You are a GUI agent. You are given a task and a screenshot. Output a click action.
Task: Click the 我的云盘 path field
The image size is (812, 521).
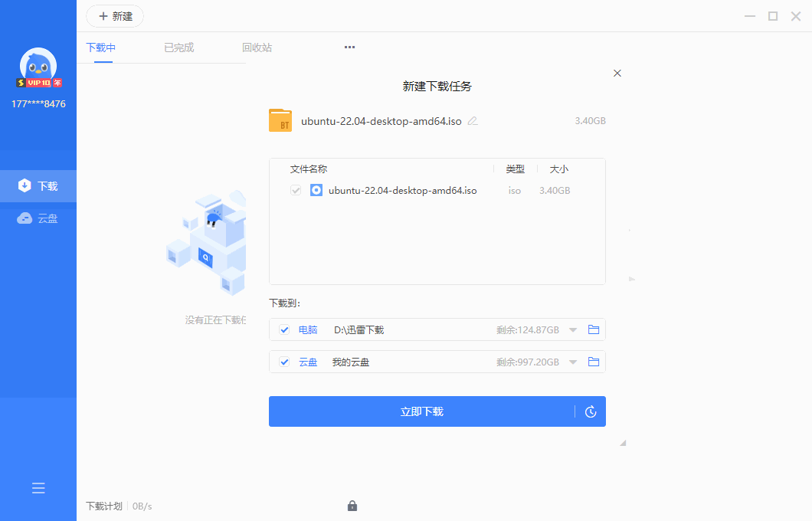pos(351,362)
